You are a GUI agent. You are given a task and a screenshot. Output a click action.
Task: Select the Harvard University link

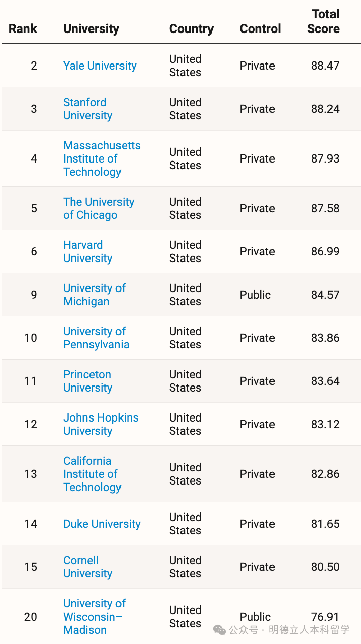(87, 251)
